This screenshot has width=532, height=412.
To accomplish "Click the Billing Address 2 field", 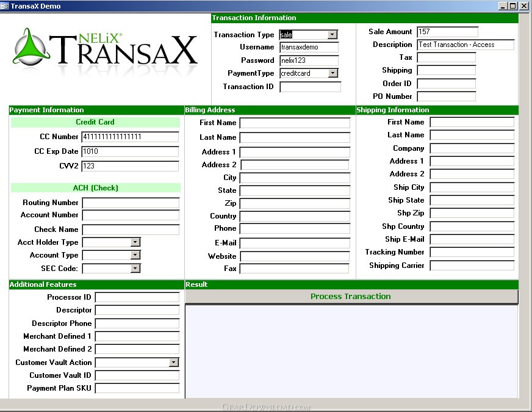I will [x=295, y=165].
